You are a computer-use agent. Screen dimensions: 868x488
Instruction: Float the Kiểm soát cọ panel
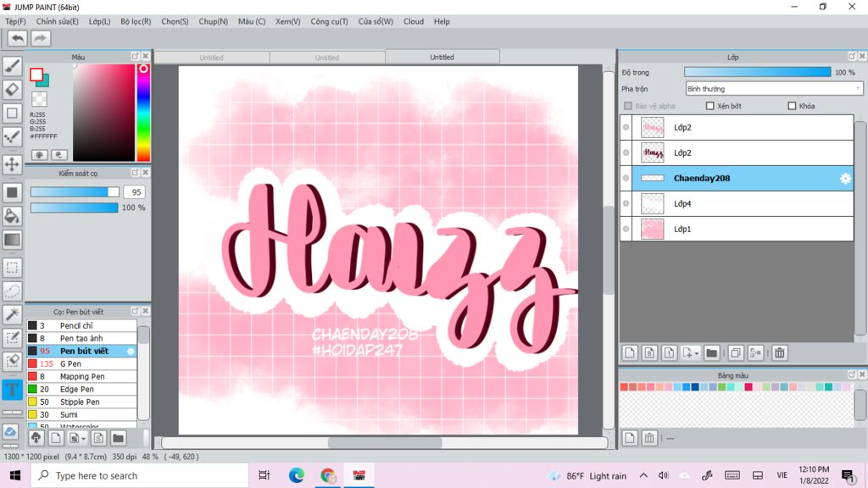135,173
